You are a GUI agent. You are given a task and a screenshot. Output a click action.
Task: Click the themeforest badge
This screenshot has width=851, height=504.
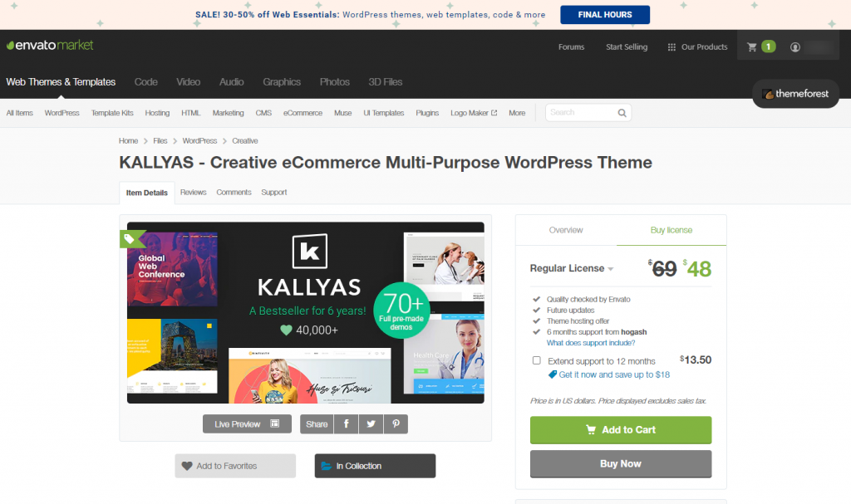tap(795, 95)
